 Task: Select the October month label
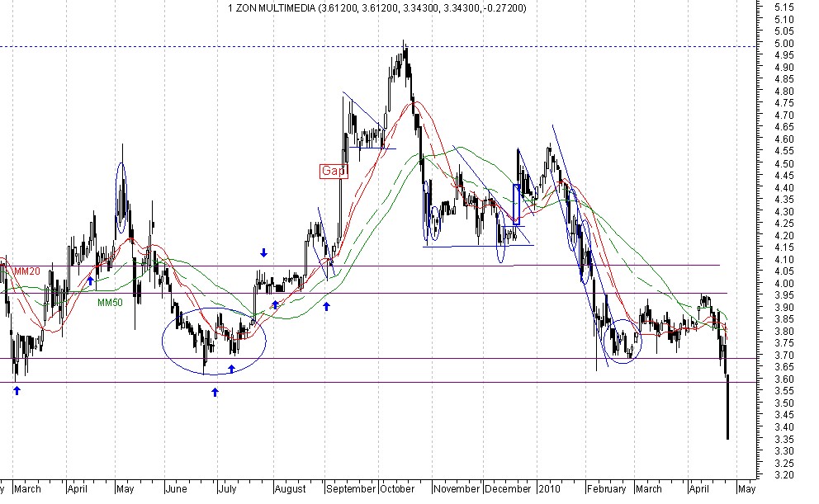pyautogui.click(x=397, y=489)
